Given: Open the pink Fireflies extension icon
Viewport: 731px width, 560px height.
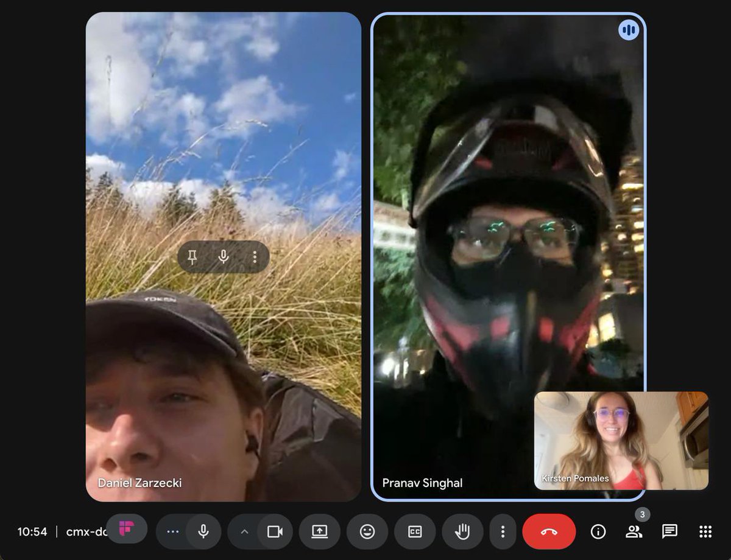Looking at the screenshot, I should pos(127,529).
